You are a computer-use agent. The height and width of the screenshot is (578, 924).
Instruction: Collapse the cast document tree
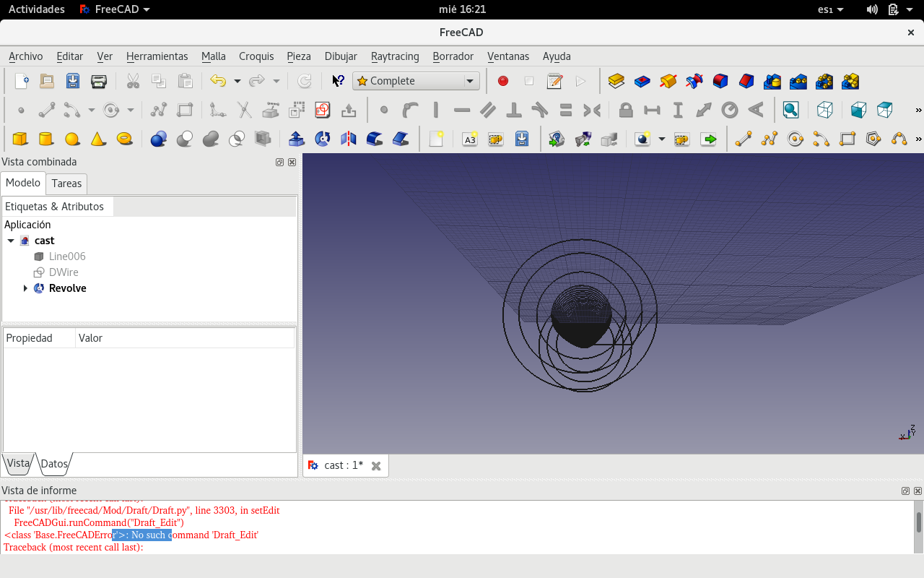pos(11,241)
